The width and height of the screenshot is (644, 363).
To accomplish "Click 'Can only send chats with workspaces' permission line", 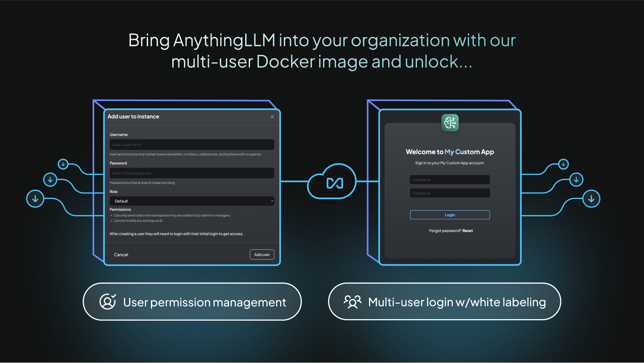I will [x=172, y=216].
